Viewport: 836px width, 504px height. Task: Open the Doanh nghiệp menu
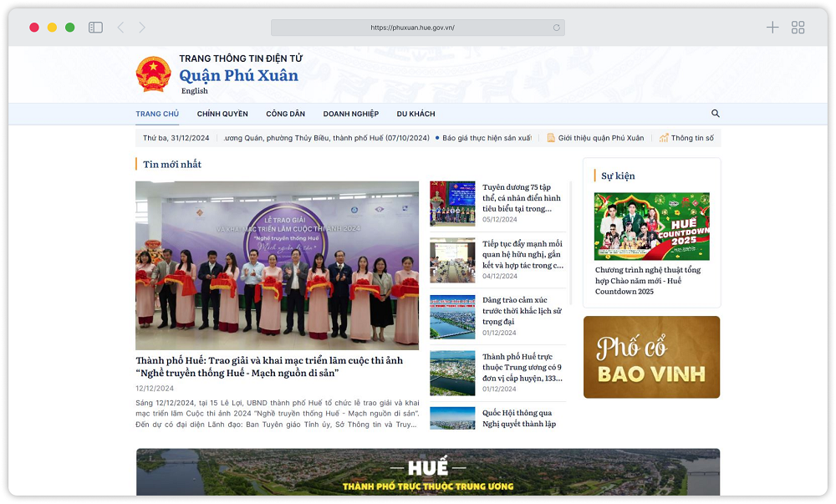(350, 115)
